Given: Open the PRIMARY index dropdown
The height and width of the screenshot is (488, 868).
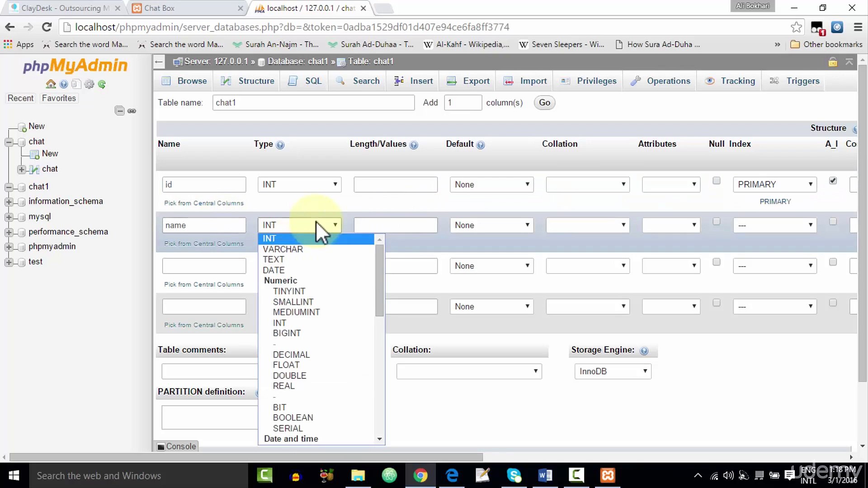Looking at the screenshot, I should click(x=775, y=184).
